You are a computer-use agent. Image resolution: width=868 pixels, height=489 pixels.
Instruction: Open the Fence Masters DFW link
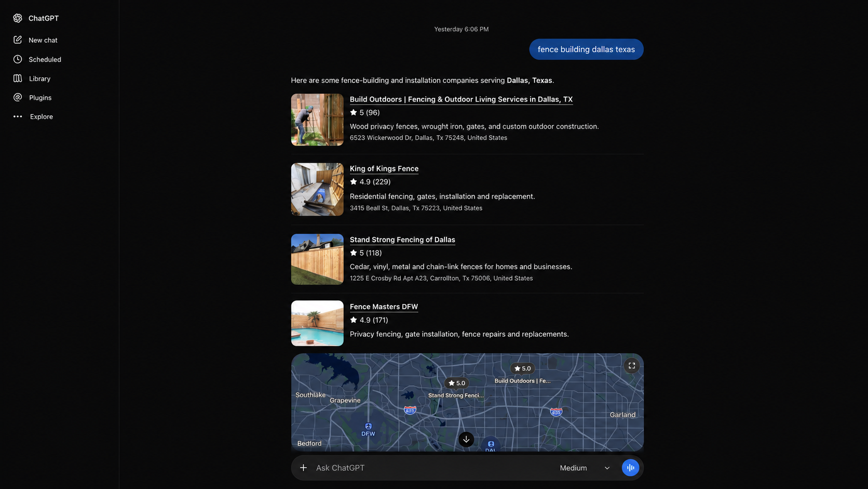coord(384,307)
